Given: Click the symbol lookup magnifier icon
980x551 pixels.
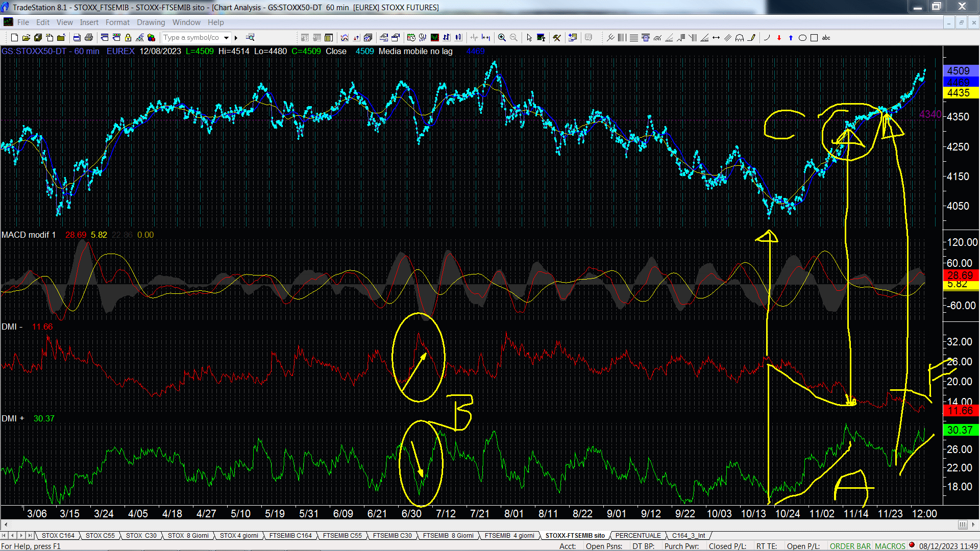Looking at the screenshot, I should [x=250, y=37].
